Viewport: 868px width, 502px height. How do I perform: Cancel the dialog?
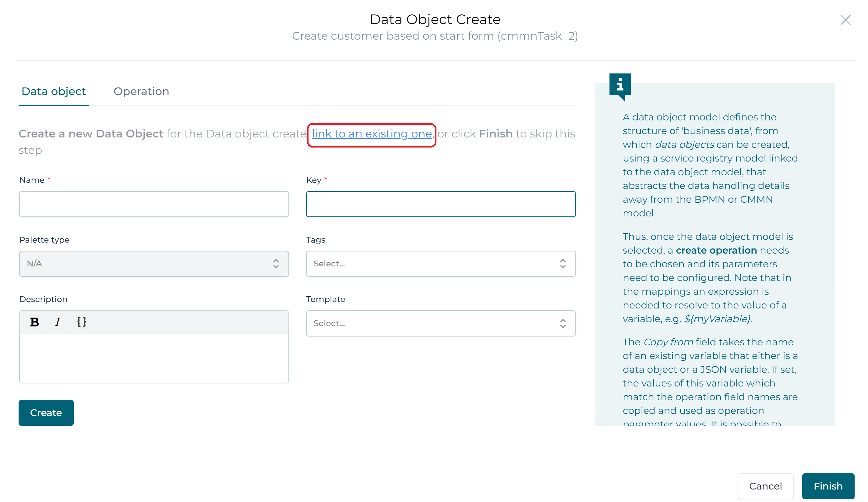pos(765,486)
